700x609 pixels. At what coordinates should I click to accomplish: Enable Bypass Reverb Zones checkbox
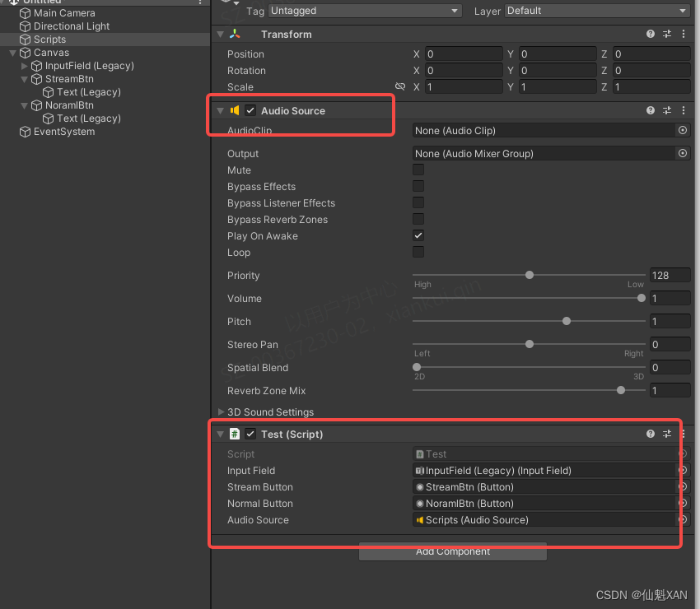(x=418, y=219)
